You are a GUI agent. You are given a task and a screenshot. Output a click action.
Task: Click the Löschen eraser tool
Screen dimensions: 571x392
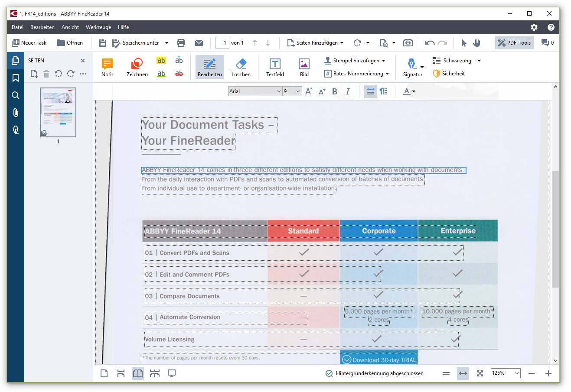tap(241, 68)
